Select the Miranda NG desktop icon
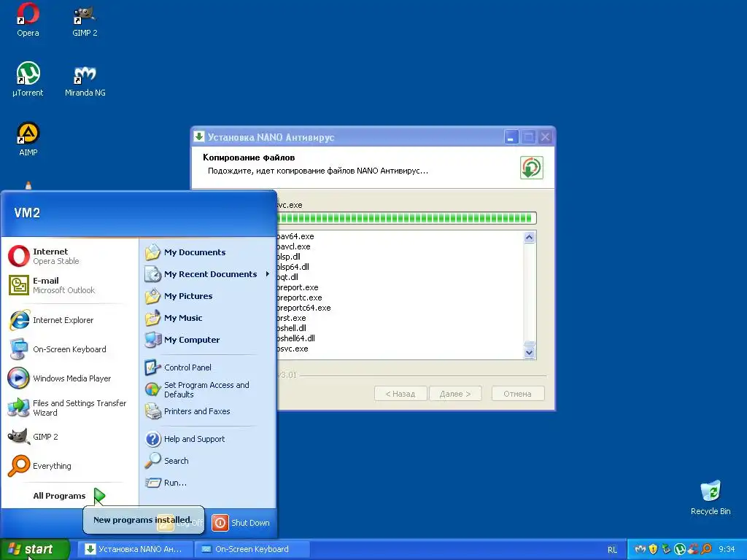Viewport: 747px width, 560px height. pos(85,81)
